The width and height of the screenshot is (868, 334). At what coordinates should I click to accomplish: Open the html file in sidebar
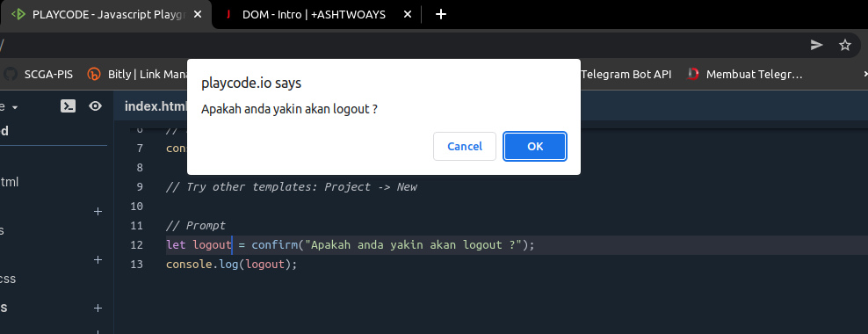pos(10,182)
